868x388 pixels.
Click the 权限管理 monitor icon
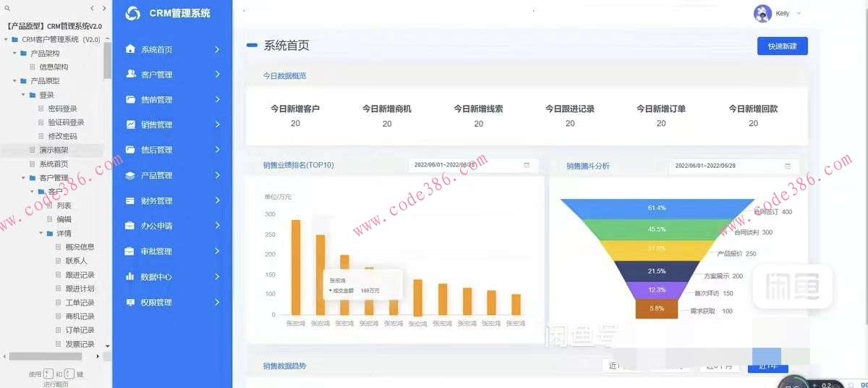point(130,302)
